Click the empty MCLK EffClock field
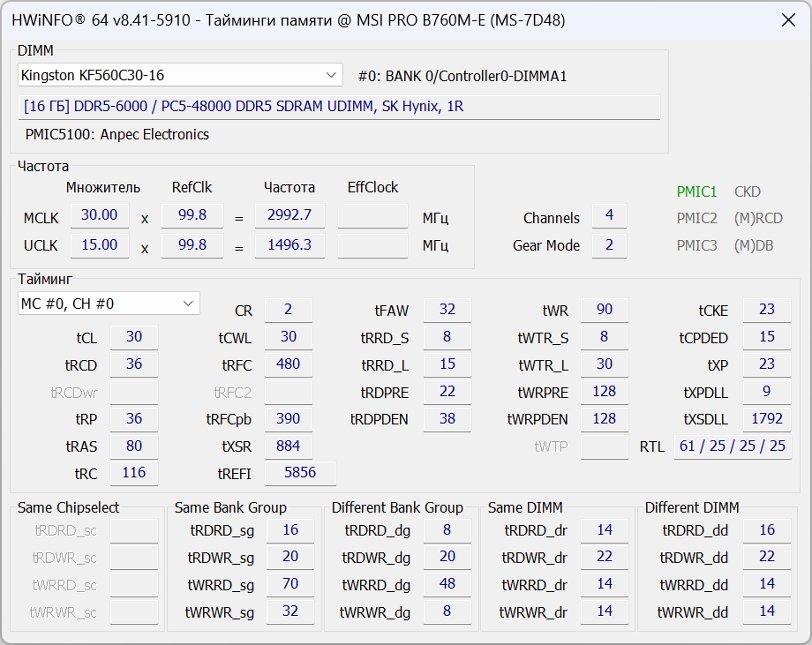This screenshot has height=645, width=812. [x=372, y=215]
